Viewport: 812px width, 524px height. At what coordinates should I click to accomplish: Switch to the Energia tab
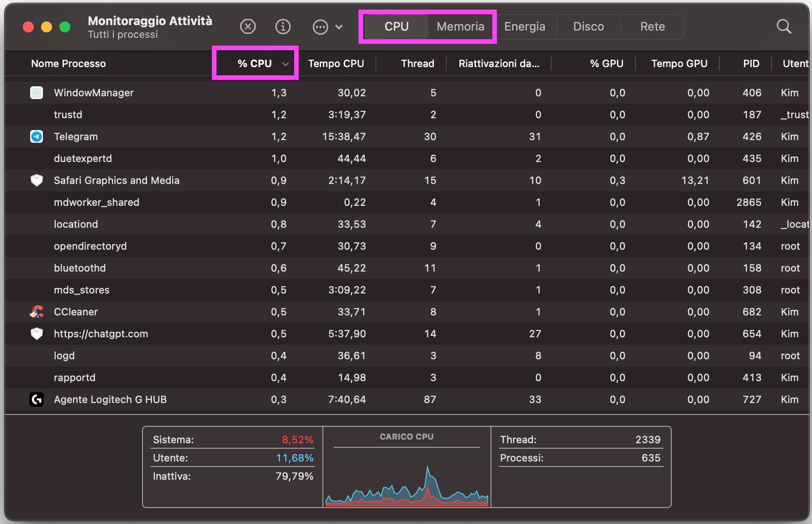click(524, 26)
